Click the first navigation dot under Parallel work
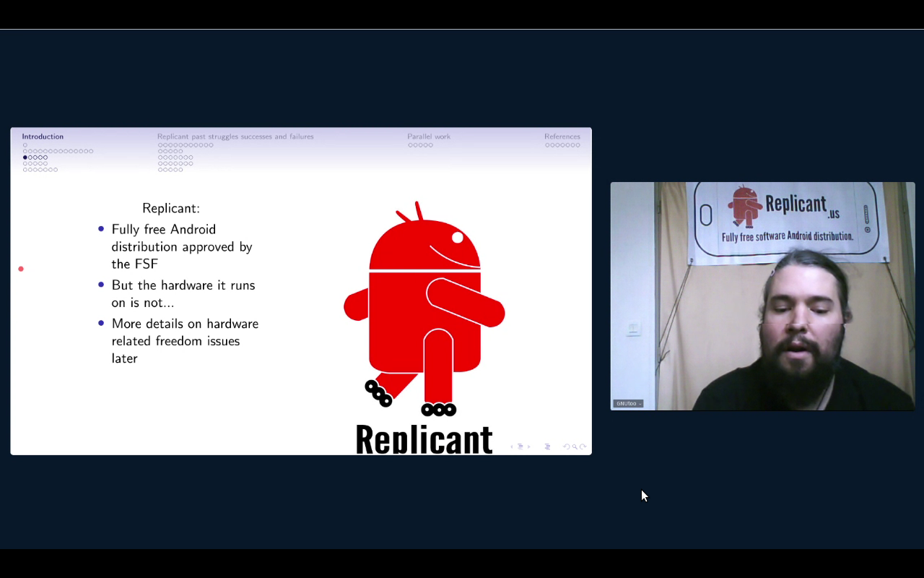924x578 pixels. pos(410,145)
